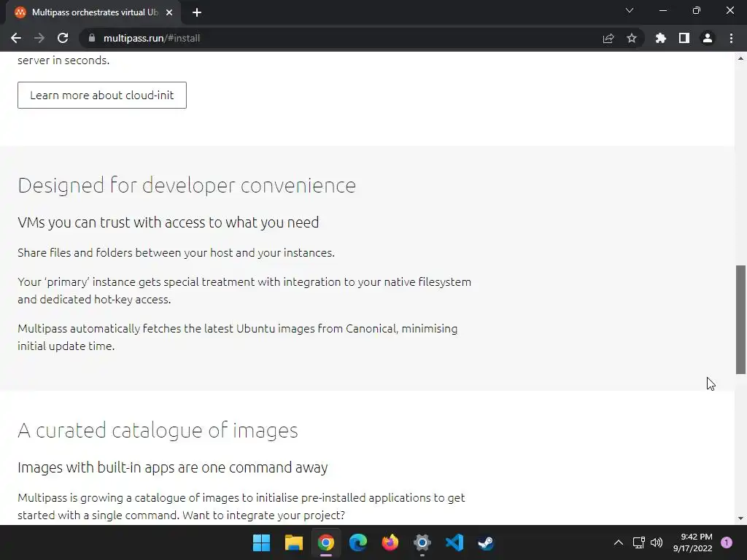747x560 pixels.
Task: Open a new browser tab
Action: point(197,13)
